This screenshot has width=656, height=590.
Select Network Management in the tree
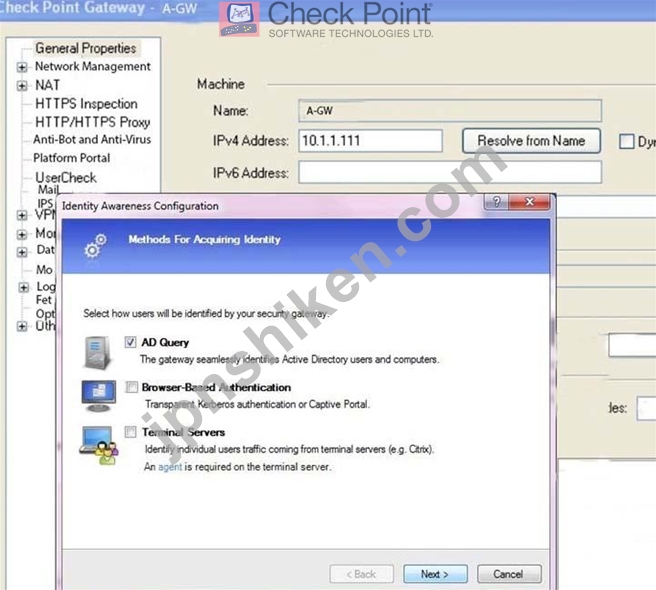pyautogui.click(x=92, y=67)
